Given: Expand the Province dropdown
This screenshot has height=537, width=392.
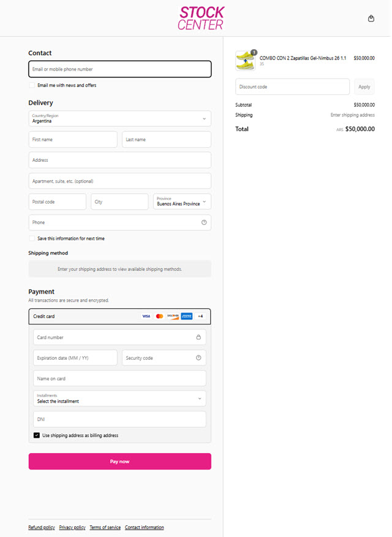Looking at the screenshot, I should (182, 202).
